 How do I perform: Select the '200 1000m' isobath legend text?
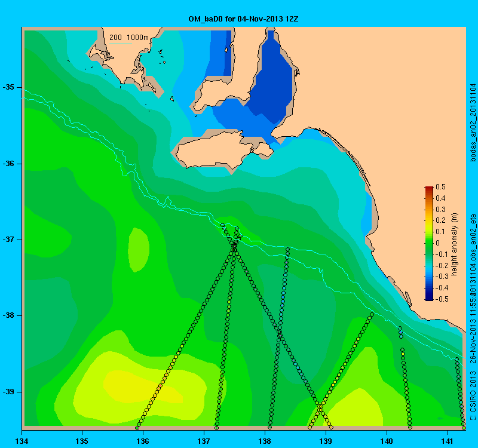click(x=129, y=38)
